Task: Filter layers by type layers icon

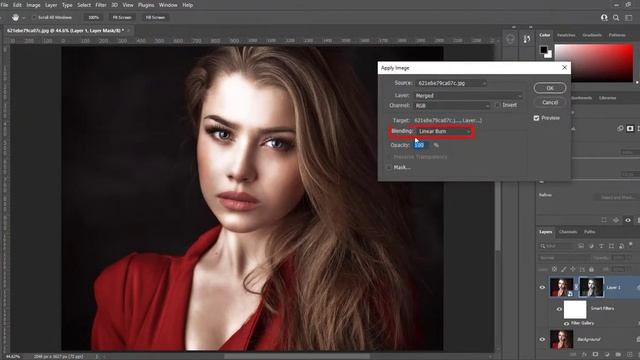Action: click(601, 246)
